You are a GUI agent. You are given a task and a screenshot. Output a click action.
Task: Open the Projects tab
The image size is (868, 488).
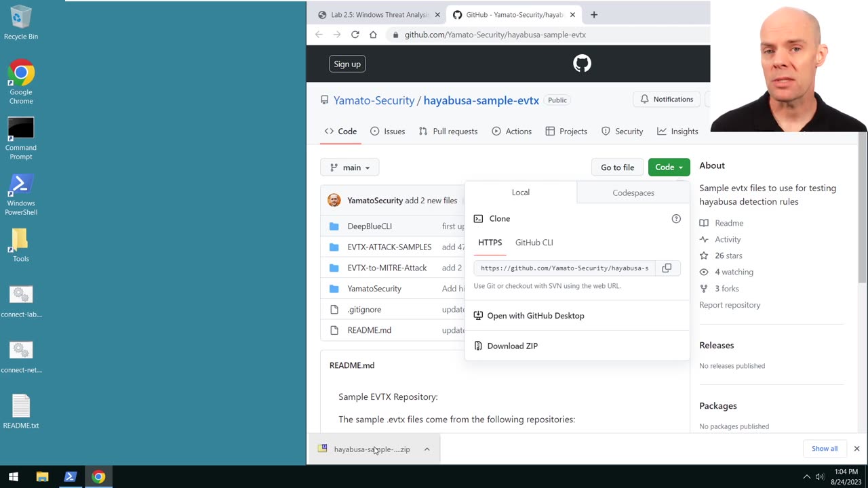click(566, 131)
